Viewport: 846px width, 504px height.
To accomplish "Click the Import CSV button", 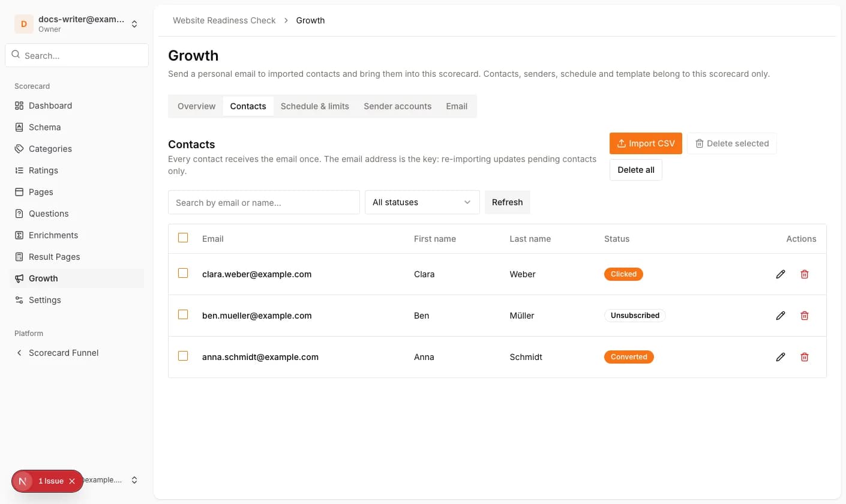I will pos(646,143).
